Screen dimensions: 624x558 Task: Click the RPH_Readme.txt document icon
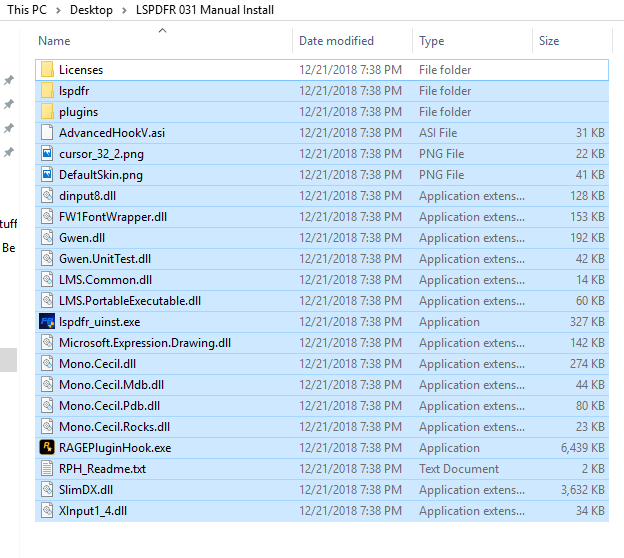point(47,468)
